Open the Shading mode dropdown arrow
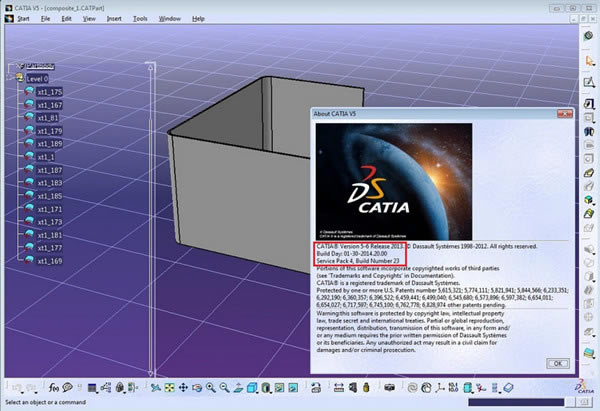The width and height of the screenshot is (600, 411). 271,393
